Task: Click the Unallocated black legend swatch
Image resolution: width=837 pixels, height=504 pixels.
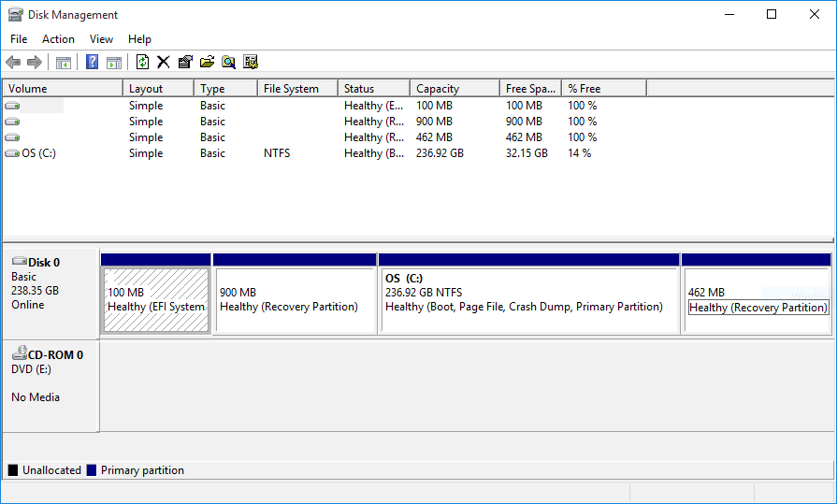Action: tap(13, 470)
